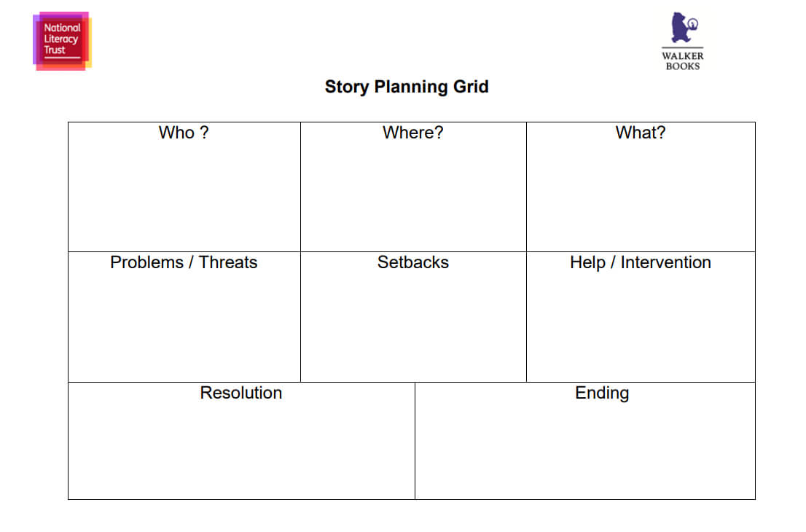Click the 'Ending' heading
This screenshot has width=806, height=532.
[602, 393]
